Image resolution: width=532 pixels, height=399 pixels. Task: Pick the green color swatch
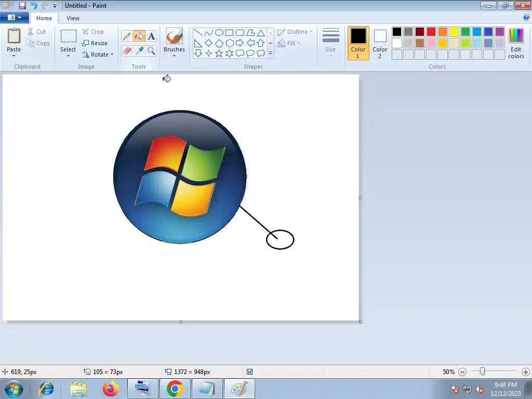(x=465, y=32)
